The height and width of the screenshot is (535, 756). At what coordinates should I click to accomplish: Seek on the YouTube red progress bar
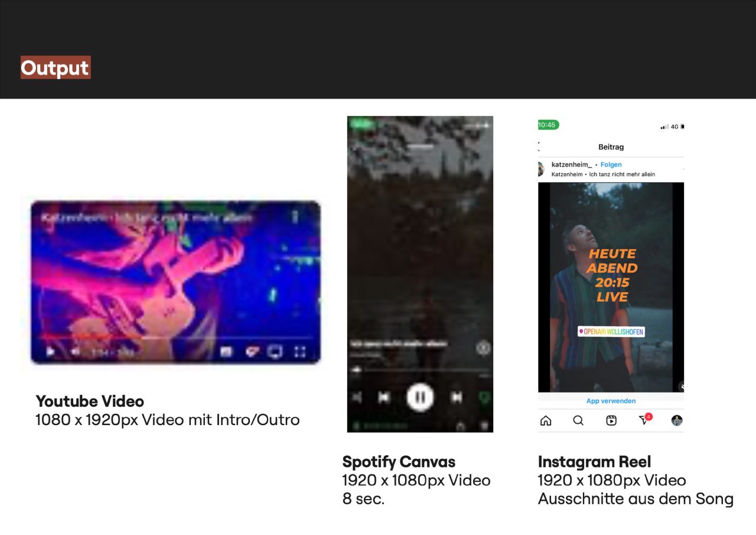click(x=175, y=338)
